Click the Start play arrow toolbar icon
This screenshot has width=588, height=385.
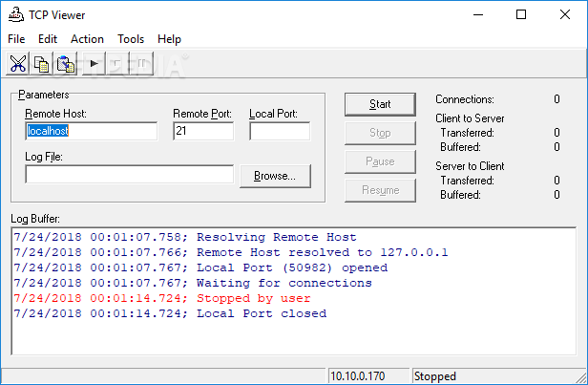pos(94,63)
